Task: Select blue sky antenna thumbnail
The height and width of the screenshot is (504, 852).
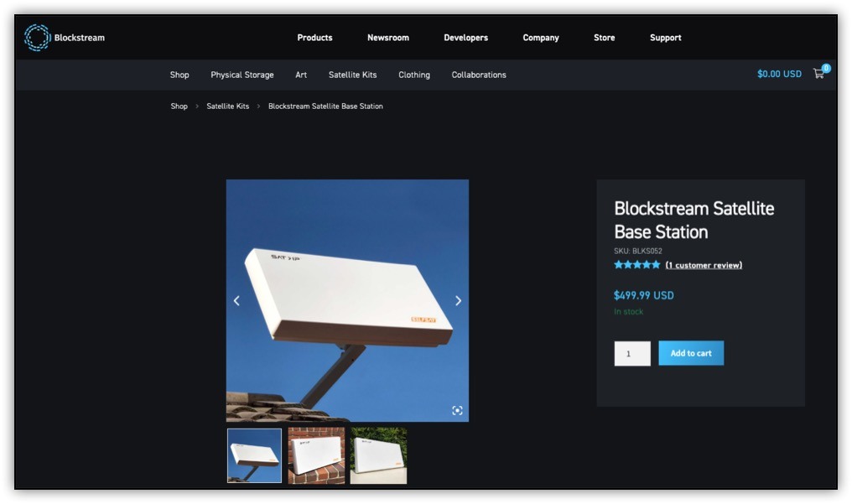Action: pyautogui.click(x=254, y=455)
